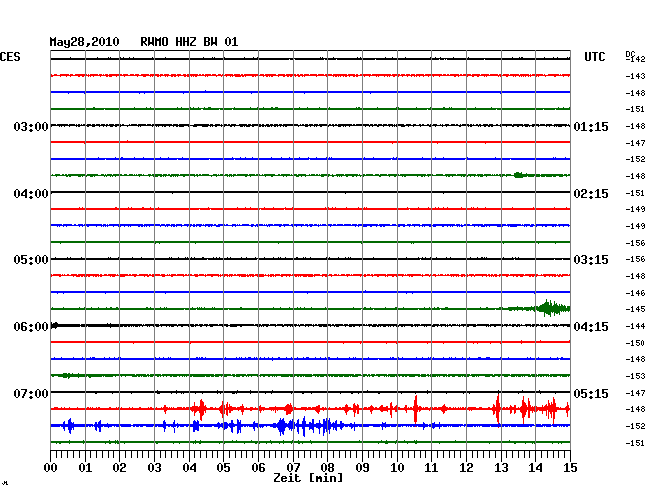
Task: Click the DC offset value -146
Action: tap(635, 293)
